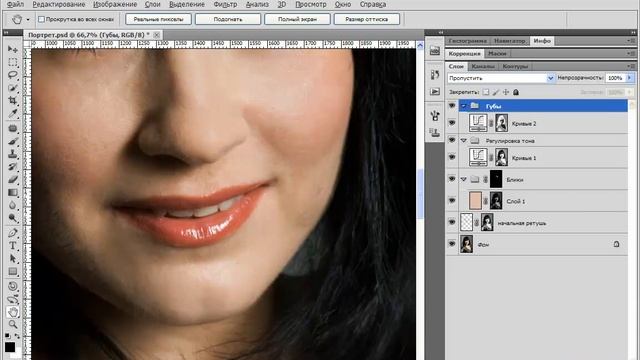Click the 'Размер оттиска' button
Image resolution: width=640 pixels, height=360 pixels.
coord(367,19)
